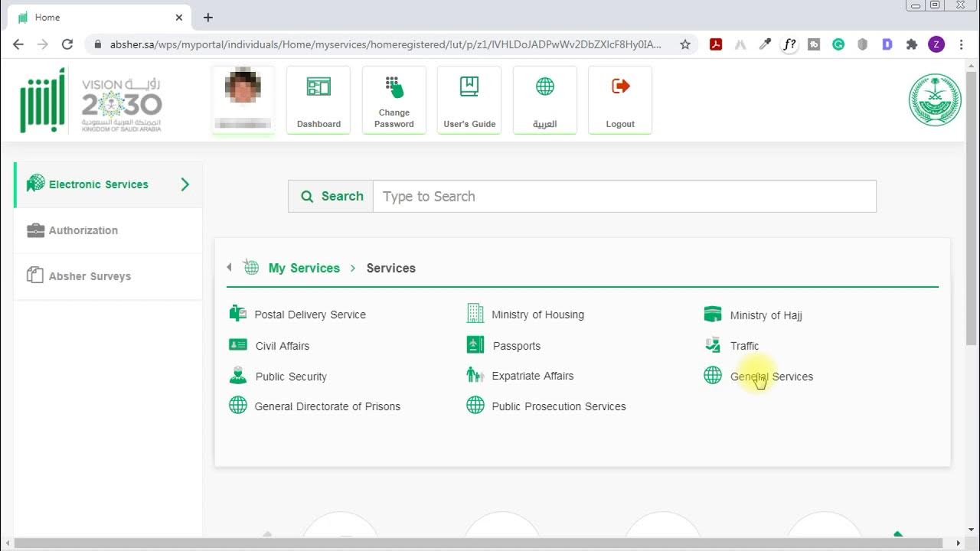Open Ministry of Hajj link

766,315
